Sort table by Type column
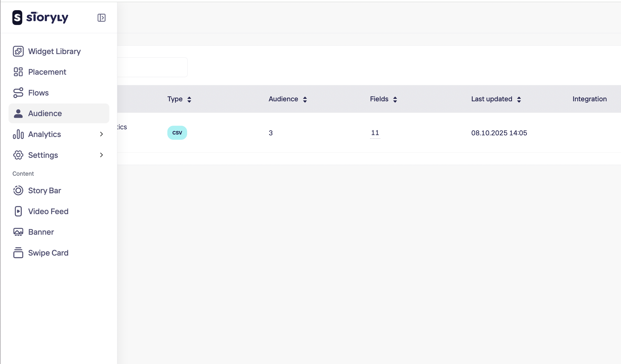Viewport: 621px width, 364px height. [189, 99]
